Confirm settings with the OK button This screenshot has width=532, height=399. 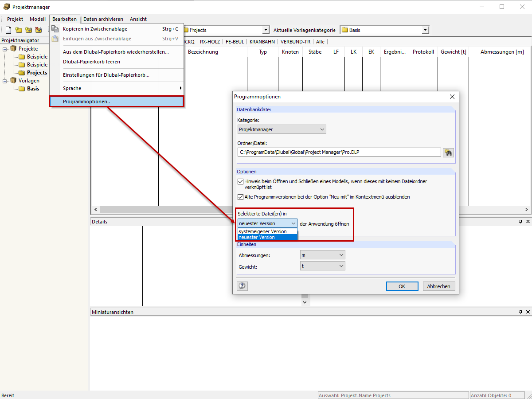[x=402, y=286]
